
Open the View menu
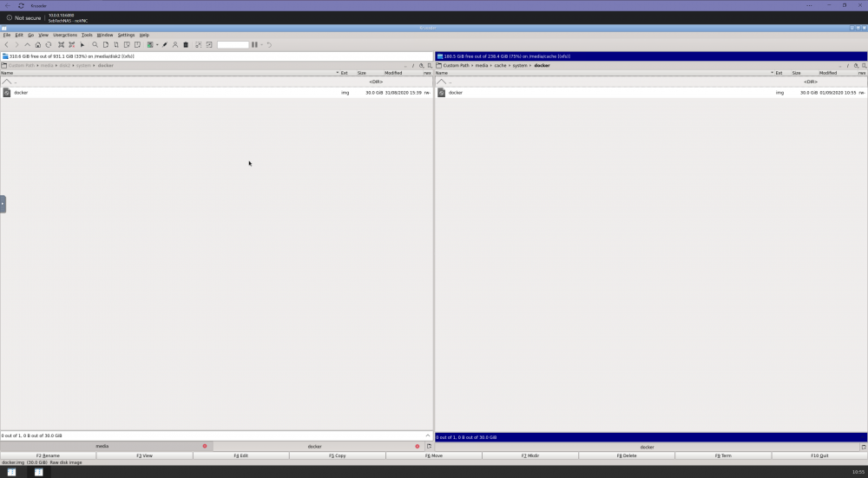[43, 35]
